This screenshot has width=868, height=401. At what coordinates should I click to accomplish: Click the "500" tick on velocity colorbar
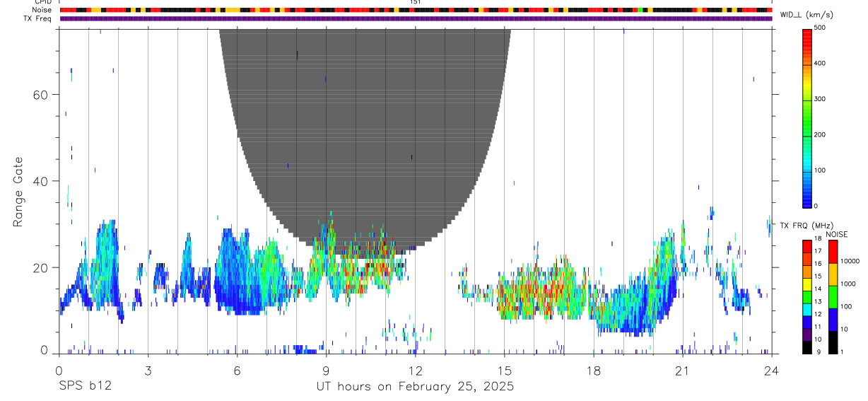[x=820, y=28]
